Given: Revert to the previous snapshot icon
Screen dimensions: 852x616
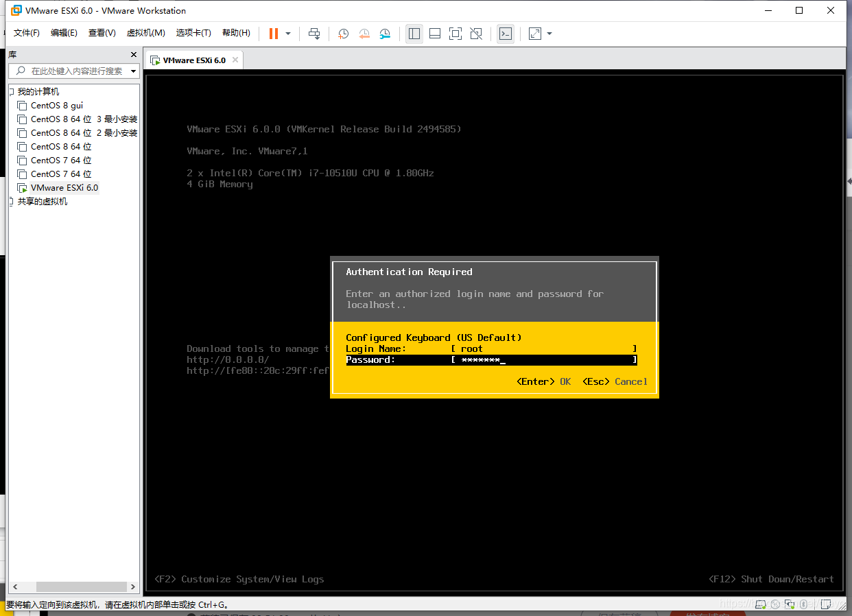Looking at the screenshot, I should 364,34.
